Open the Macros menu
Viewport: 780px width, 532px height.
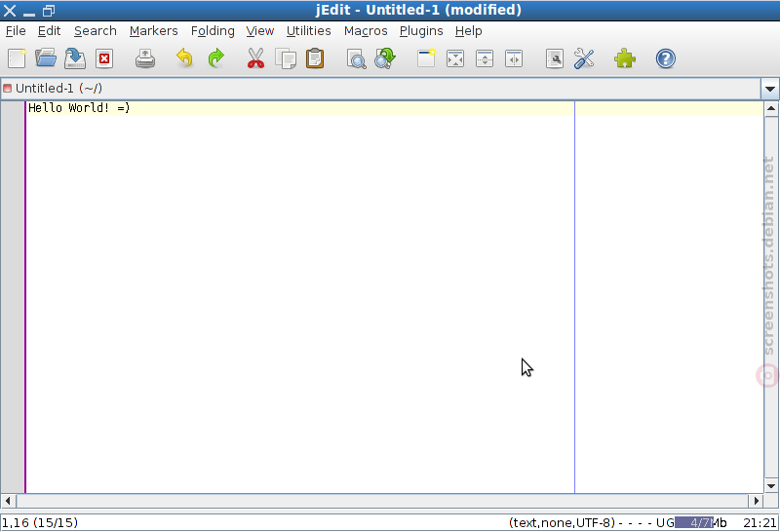[366, 31]
